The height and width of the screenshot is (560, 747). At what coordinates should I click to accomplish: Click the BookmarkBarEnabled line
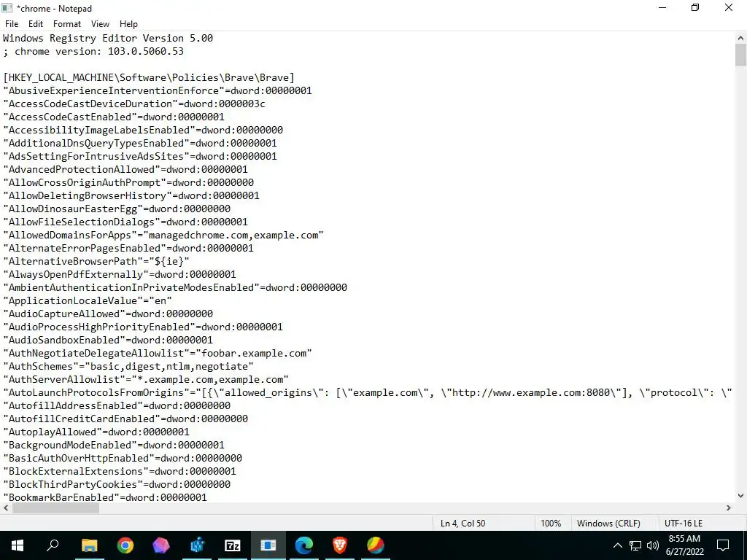coord(105,497)
